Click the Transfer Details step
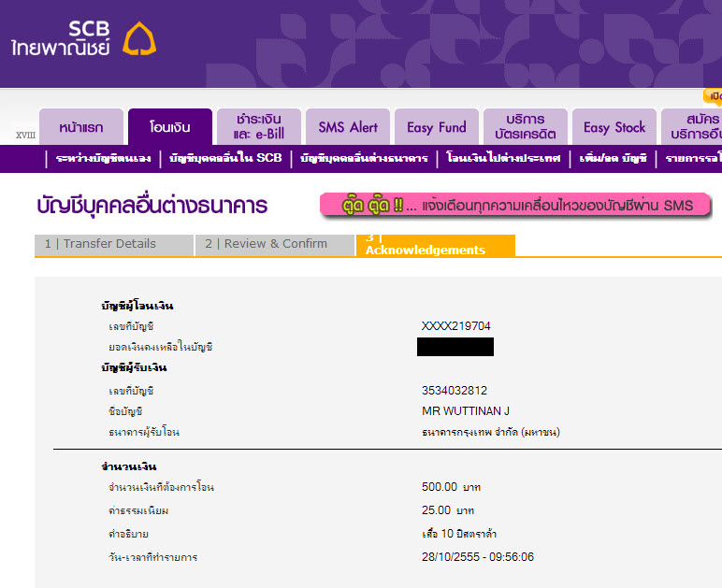 click(113, 244)
